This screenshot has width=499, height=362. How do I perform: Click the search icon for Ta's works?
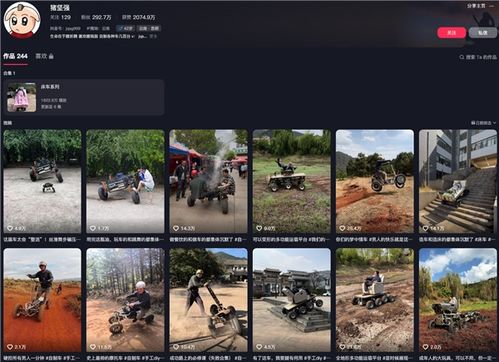(462, 57)
